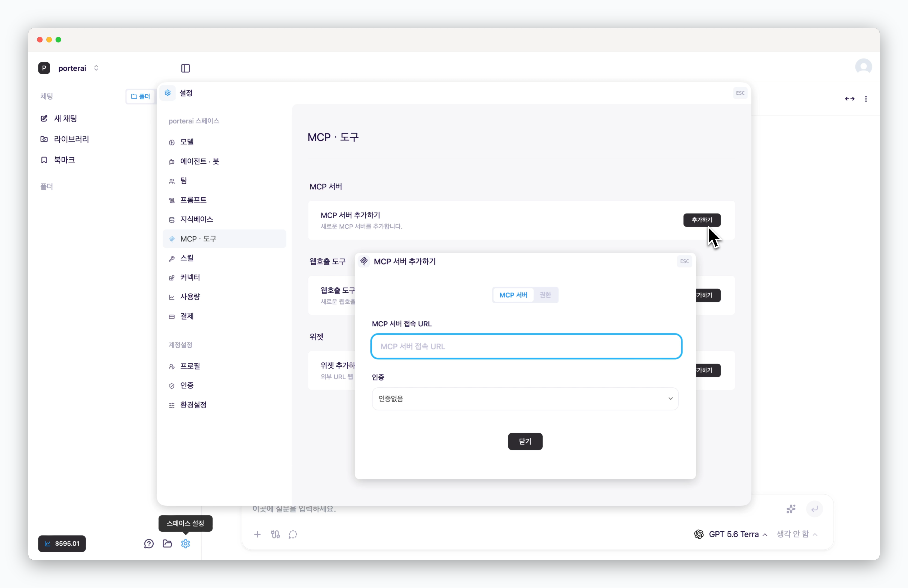Viewport: 908px width, 588px height.
Task: Click ESC to close 설정 panel
Action: [740, 93]
